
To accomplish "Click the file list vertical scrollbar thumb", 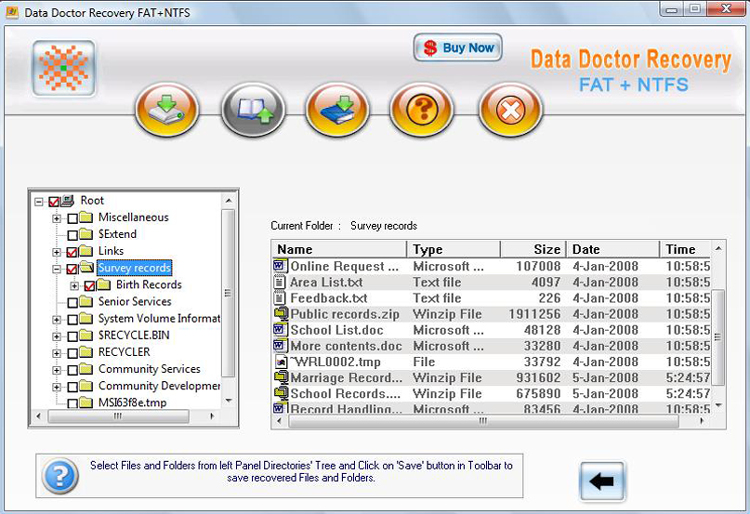I will 718,337.
